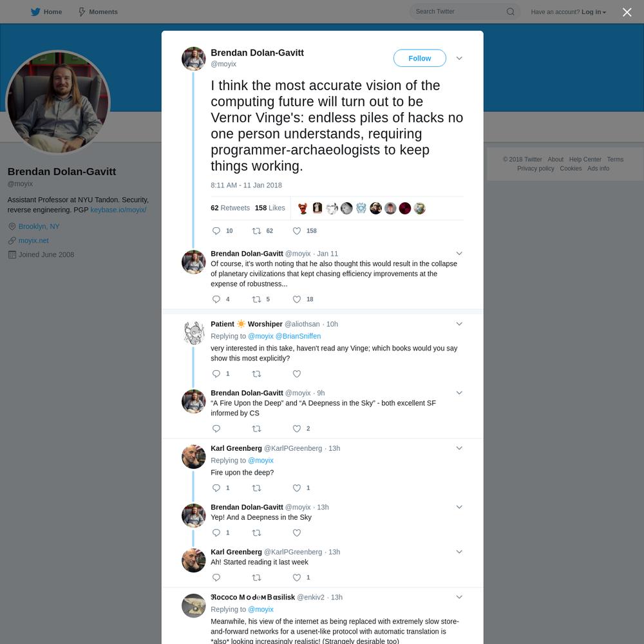Follow Brendan Dolan-Gavitt
Viewport: 644px width, 644px height.
[419, 59]
